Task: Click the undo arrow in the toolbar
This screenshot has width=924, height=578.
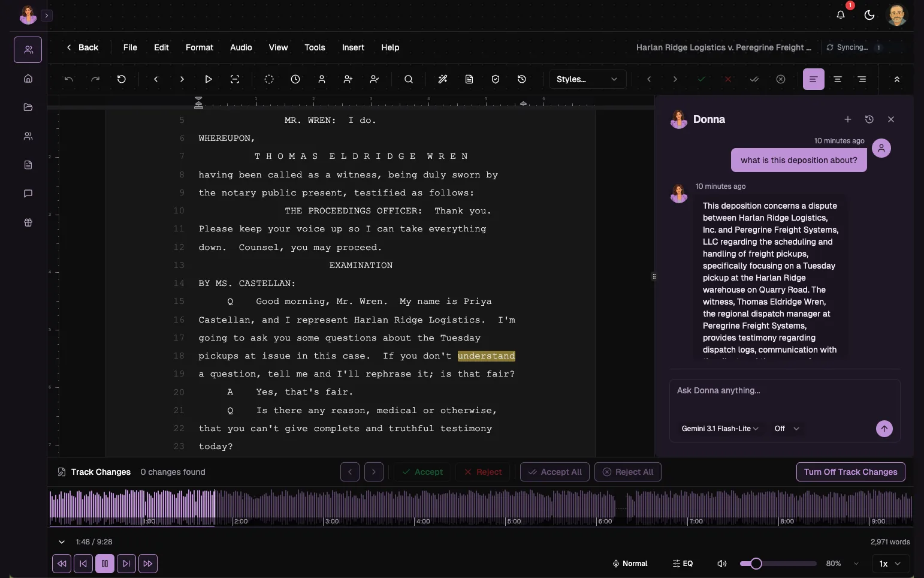Action: click(69, 79)
